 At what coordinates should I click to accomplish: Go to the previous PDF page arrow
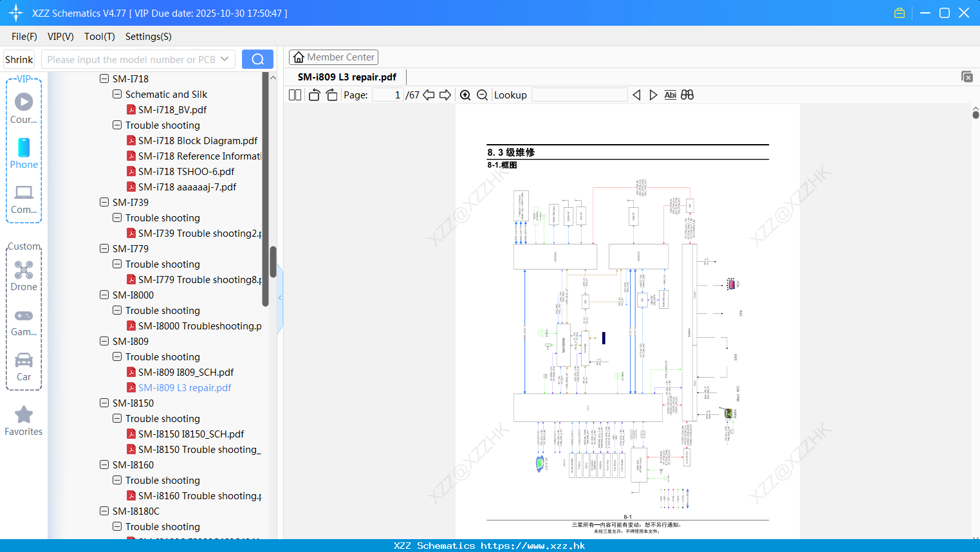pyautogui.click(x=429, y=95)
